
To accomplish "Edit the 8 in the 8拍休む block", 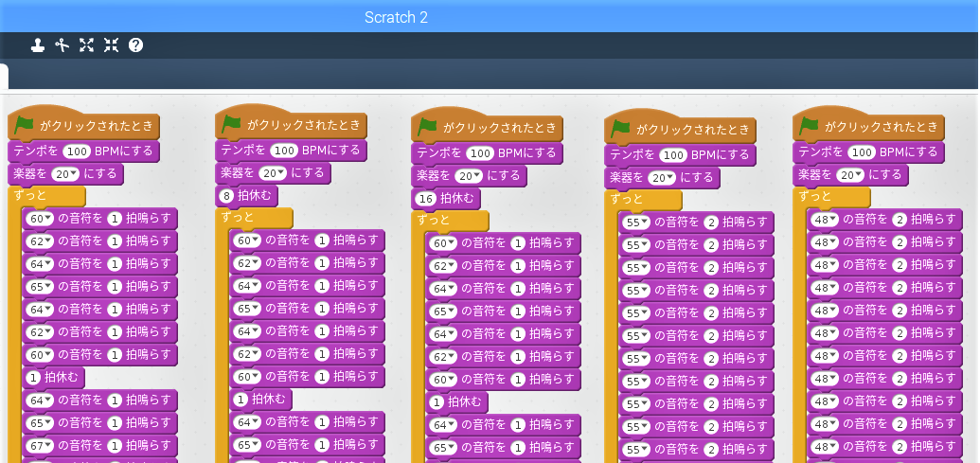I will point(226,196).
